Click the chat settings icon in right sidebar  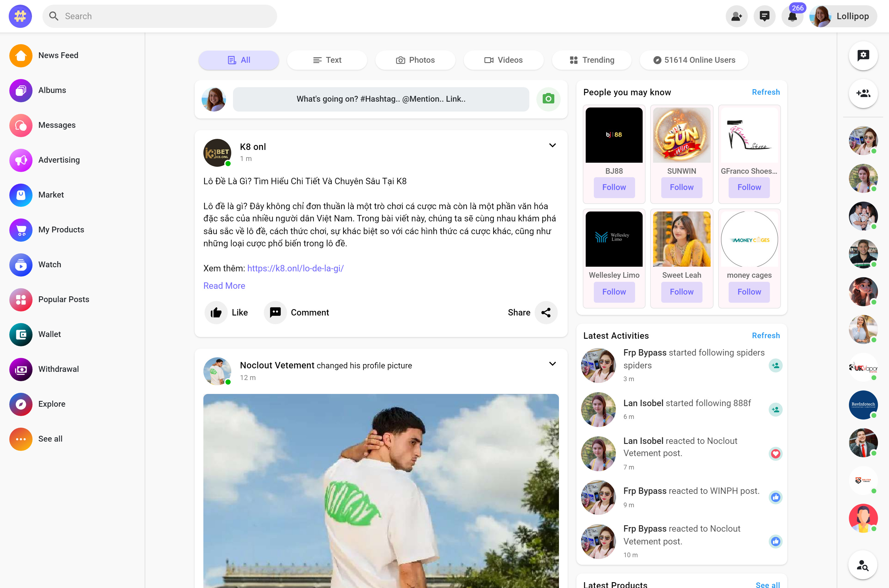pyautogui.click(x=863, y=55)
